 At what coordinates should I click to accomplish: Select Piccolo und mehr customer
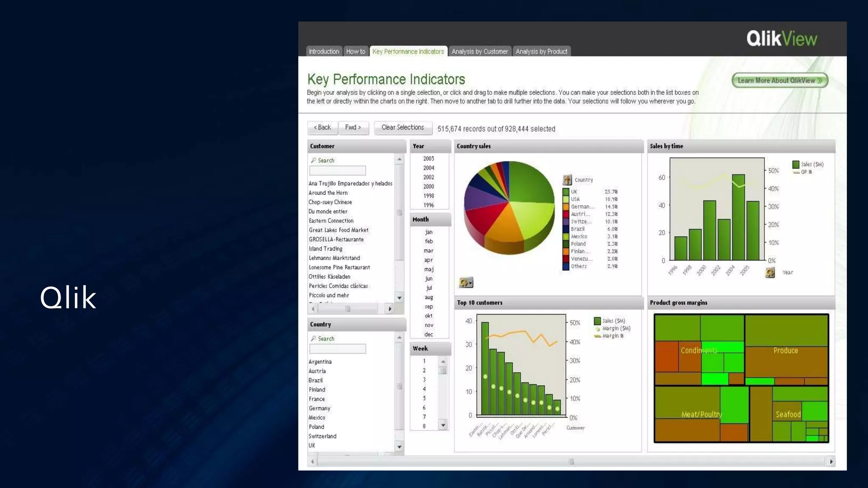click(329, 295)
